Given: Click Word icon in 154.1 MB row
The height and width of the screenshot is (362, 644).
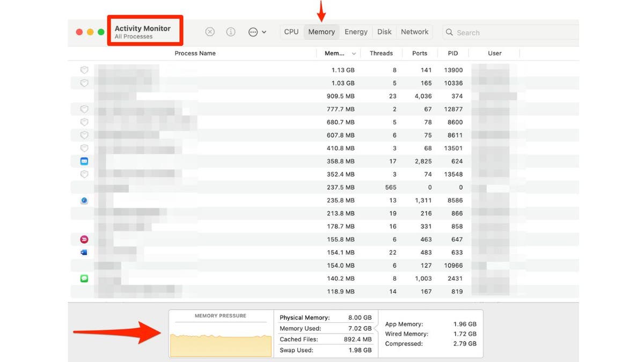Looking at the screenshot, I should (84, 253).
